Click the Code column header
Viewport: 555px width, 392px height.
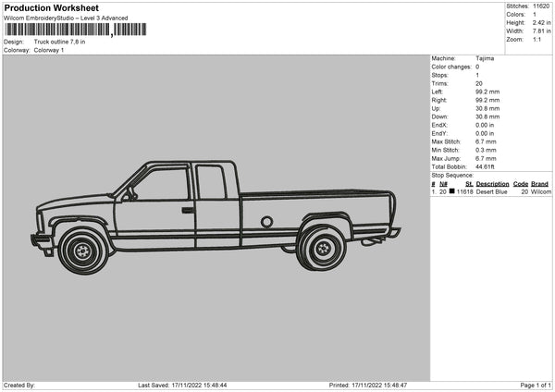(x=521, y=184)
